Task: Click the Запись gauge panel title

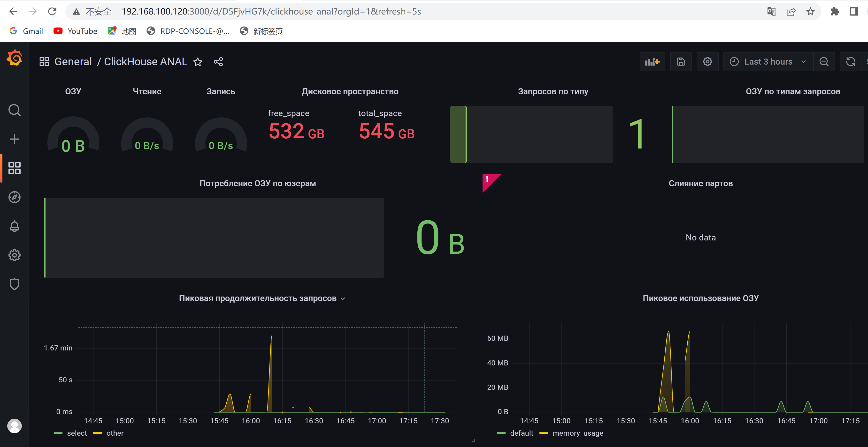Action: point(221,92)
